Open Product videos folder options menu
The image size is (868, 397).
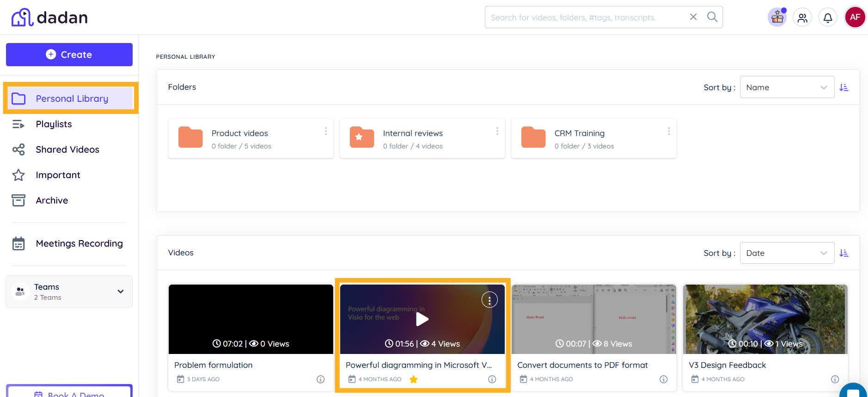click(326, 131)
